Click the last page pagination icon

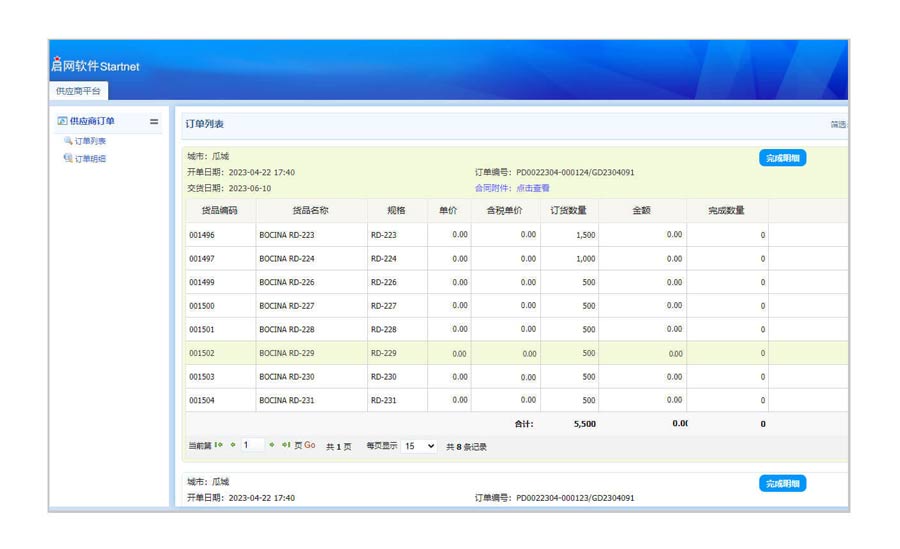(285, 445)
